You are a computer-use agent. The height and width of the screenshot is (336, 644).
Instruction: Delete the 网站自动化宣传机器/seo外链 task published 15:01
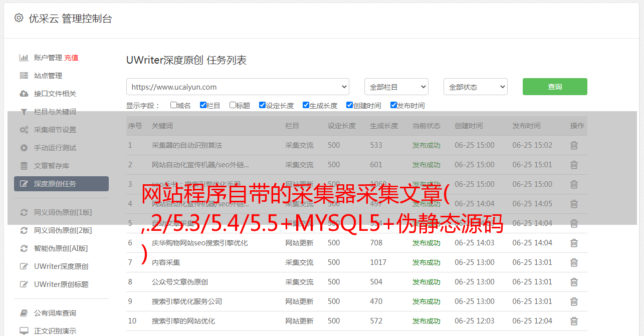(574, 165)
